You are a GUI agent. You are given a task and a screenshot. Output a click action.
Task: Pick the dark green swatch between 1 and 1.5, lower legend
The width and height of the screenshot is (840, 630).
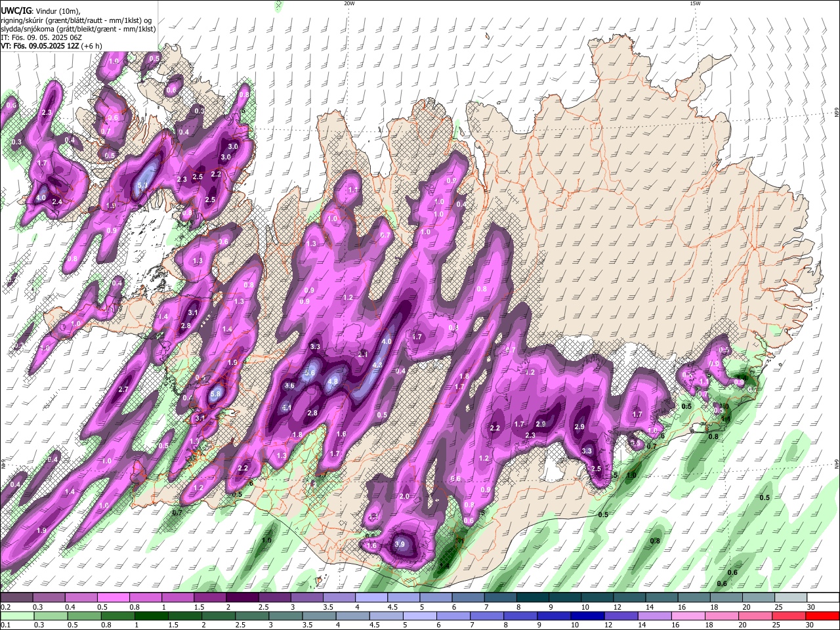pos(151,616)
